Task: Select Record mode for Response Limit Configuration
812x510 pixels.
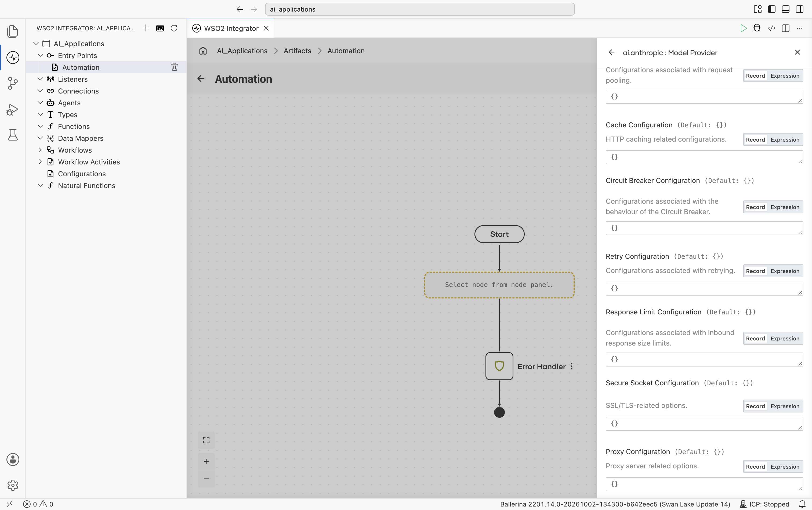Action: point(755,339)
